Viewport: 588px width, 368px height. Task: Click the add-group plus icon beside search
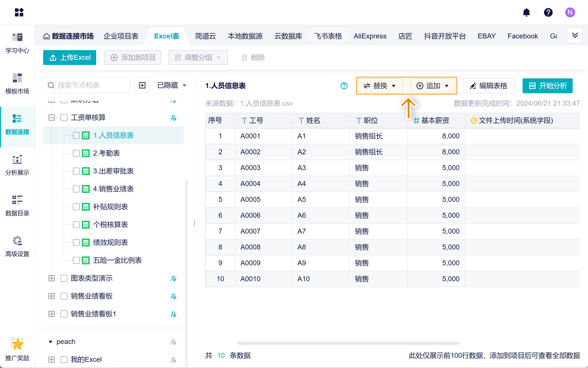[x=142, y=86]
